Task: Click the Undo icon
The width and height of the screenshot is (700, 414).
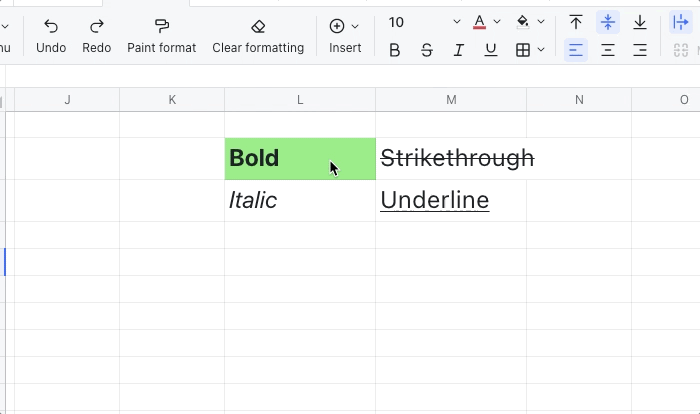Action: coord(51,27)
